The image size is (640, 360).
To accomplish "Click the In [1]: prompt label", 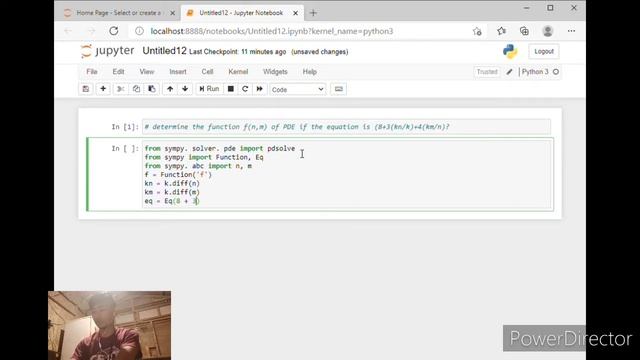I will click(125, 127).
